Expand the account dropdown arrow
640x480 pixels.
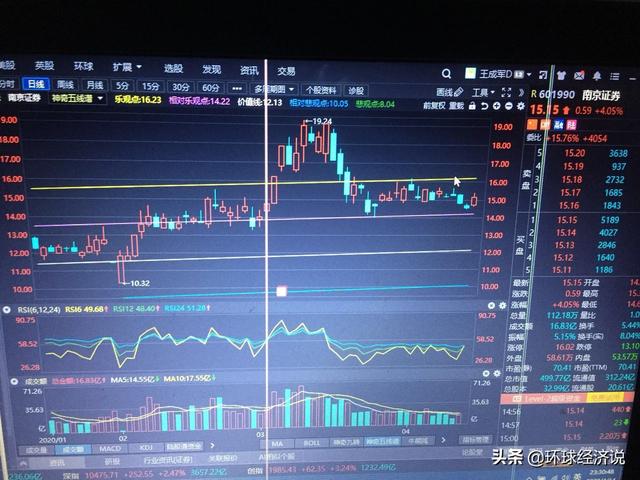point(529,75)
